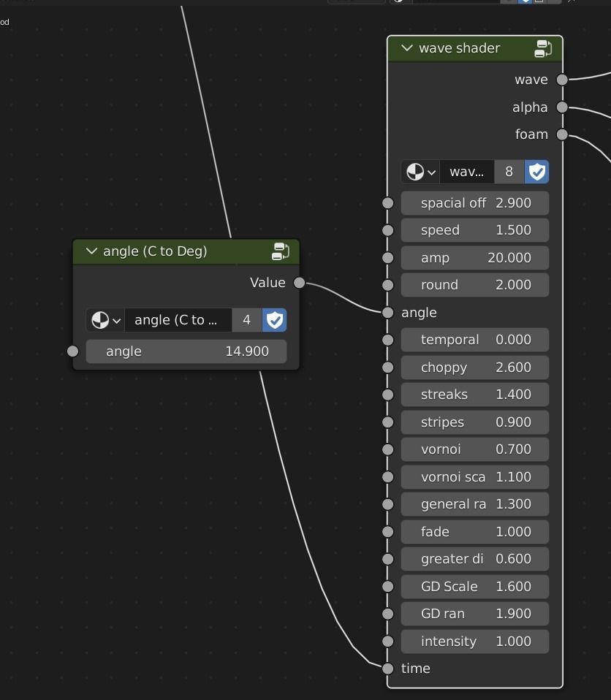
Task: Click the vornoi sca input socket
Action: point(387,477)
